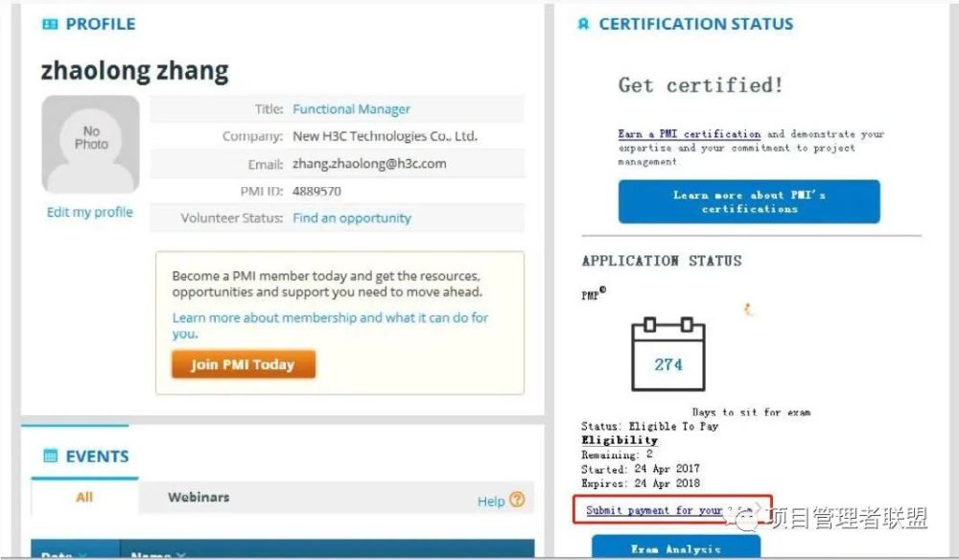
Task: Click the Expires: 24 Apr 2018 text
Action: point(641,483)
